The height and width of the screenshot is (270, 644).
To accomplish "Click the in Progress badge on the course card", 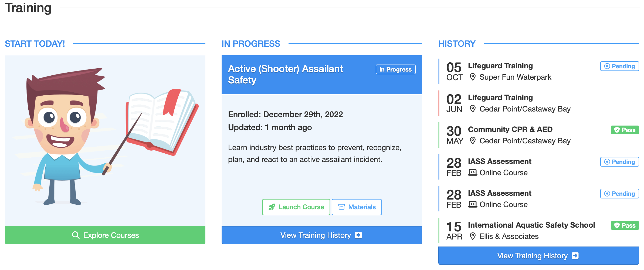I will point(395,69).
